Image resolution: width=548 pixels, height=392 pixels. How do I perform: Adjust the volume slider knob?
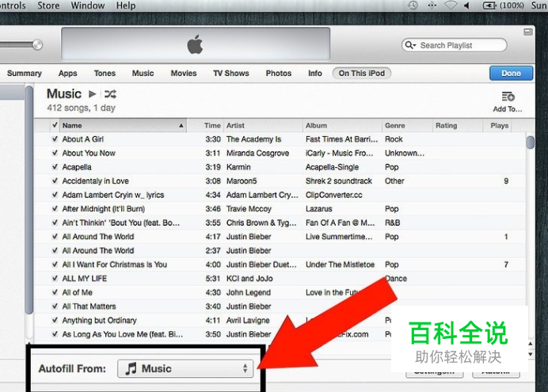pos(37,44)
